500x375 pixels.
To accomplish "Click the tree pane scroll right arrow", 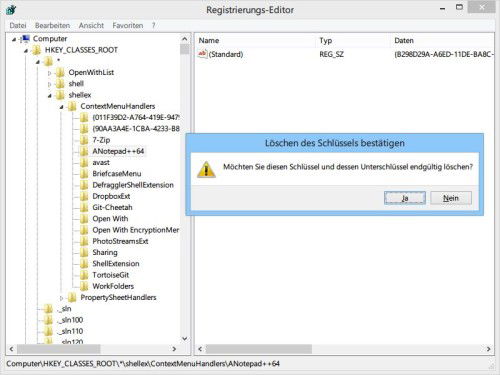I will tap(174, 349).
